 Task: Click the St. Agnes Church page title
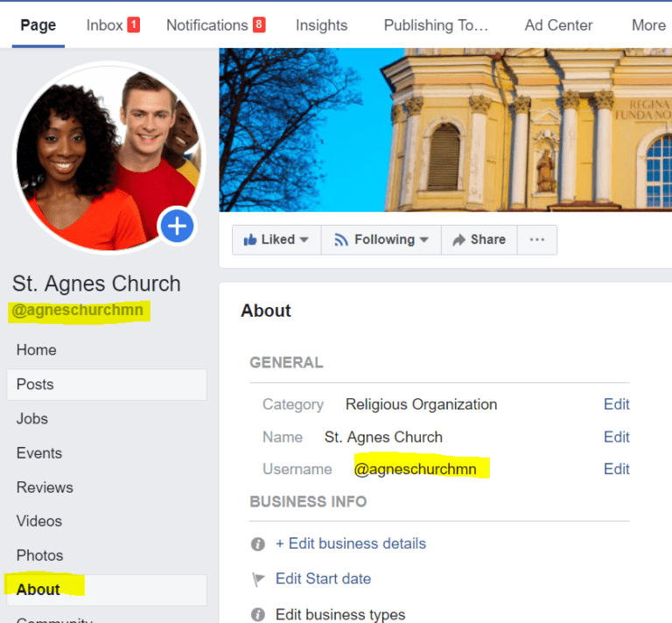point(96,283)
